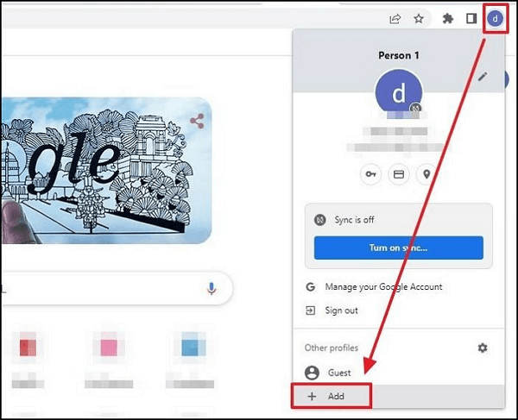Share the Google doodle
This screenshot has height=420, width=518.
197,121
